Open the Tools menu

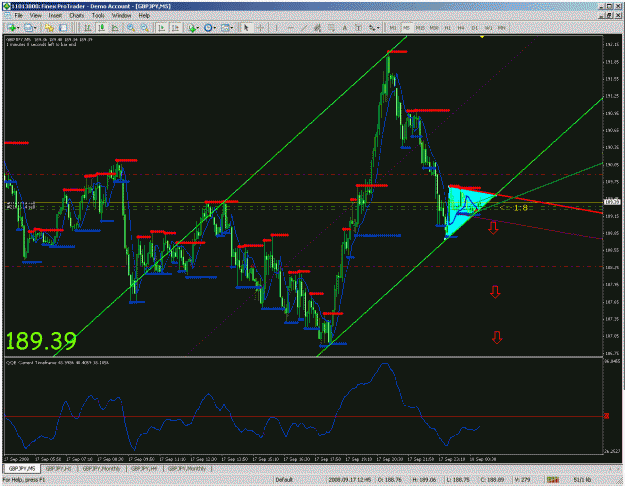[98, 16]
